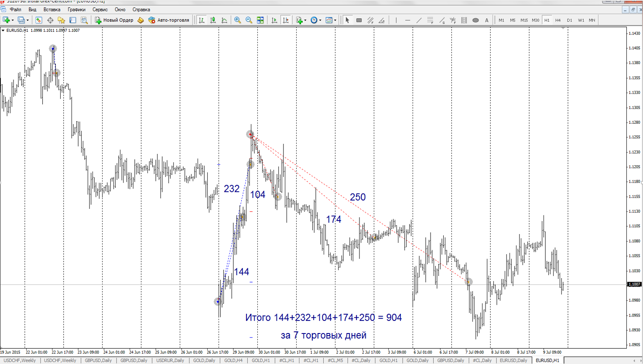Expand the Profiles dropdown arrow
The height and width of the screenshot is (364, 643).
[x=27, y=20]
